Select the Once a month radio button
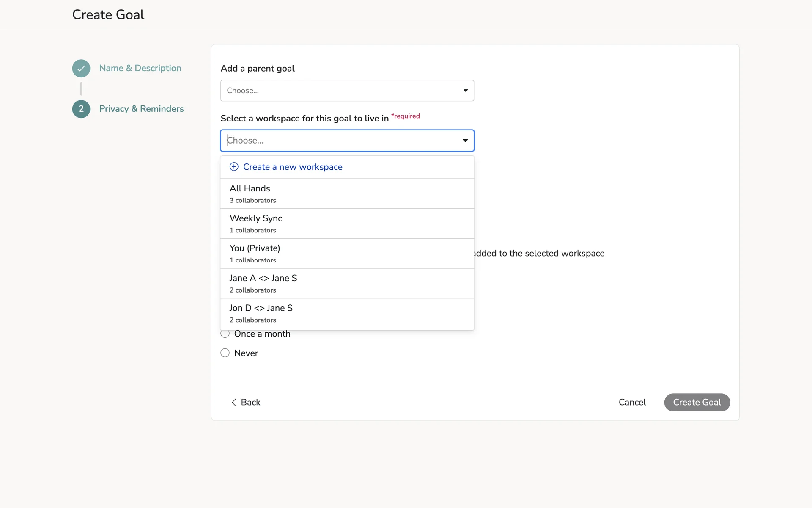 (225, 334)
